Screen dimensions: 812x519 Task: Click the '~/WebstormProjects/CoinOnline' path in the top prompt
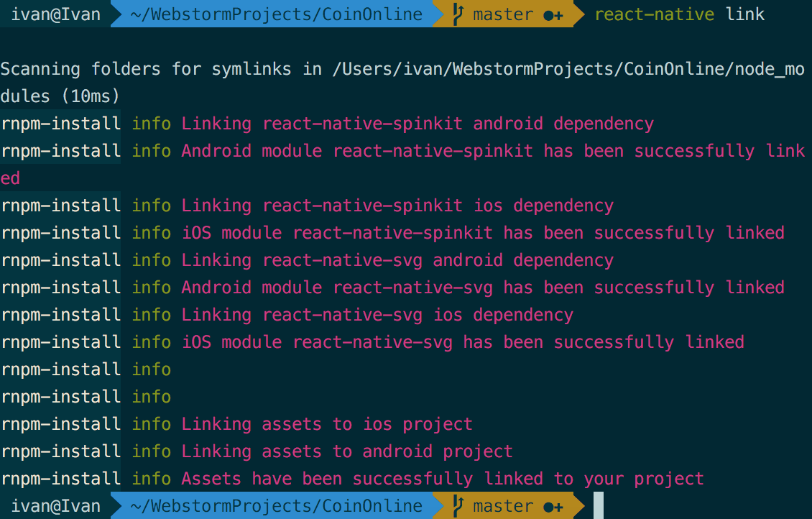pos(277,14)
